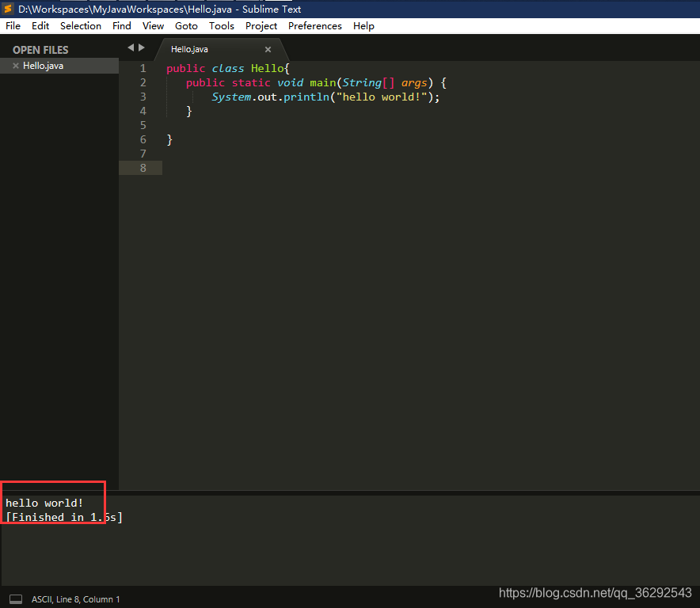Open the Tools menu
The height and width of the screenshot is (608, 700).
pos(221,25)
